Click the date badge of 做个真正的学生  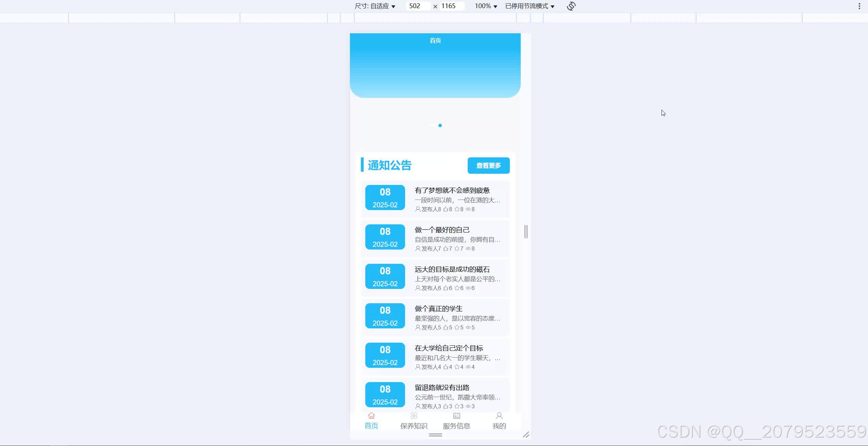(385, 316)
